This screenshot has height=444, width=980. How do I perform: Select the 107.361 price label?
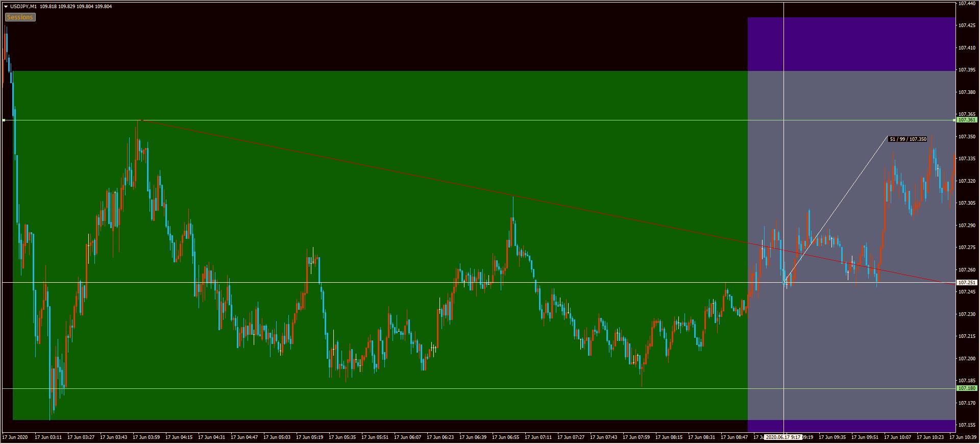tap(967, 120)
